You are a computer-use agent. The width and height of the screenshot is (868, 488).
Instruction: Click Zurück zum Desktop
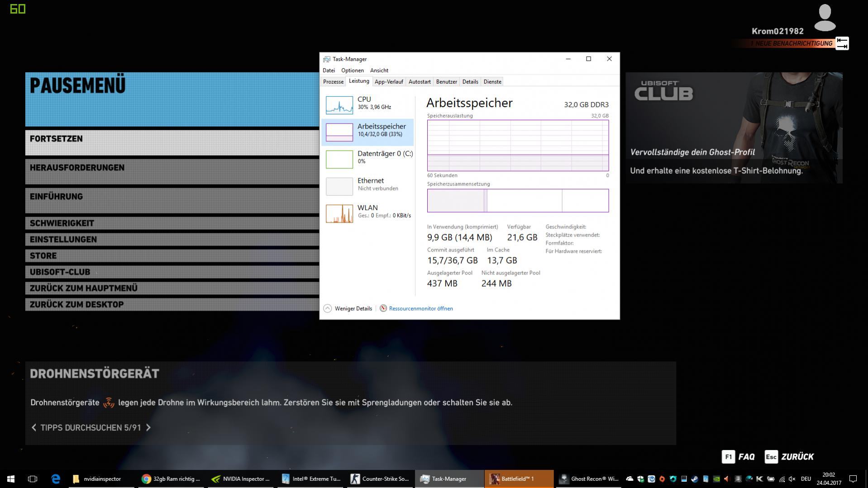[x=172, y=304]
